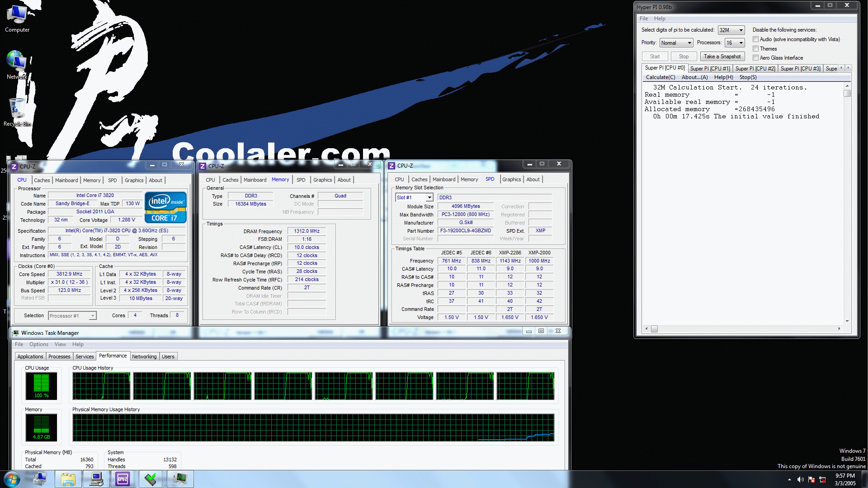Open Calculate(C) menu in Super PI
The height and width of the screenshot is (488, 868).
pyautogui.click(x=660, y=77)
